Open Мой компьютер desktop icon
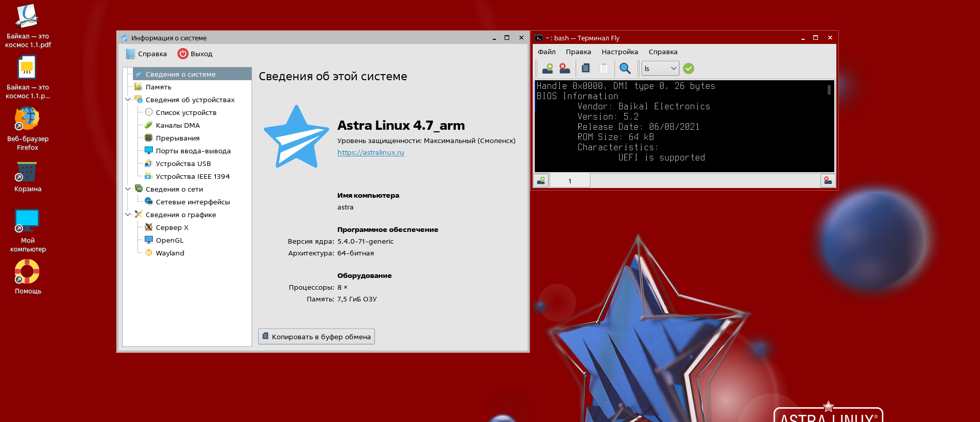Screen dimensions: 980x422 click(28, 230)
